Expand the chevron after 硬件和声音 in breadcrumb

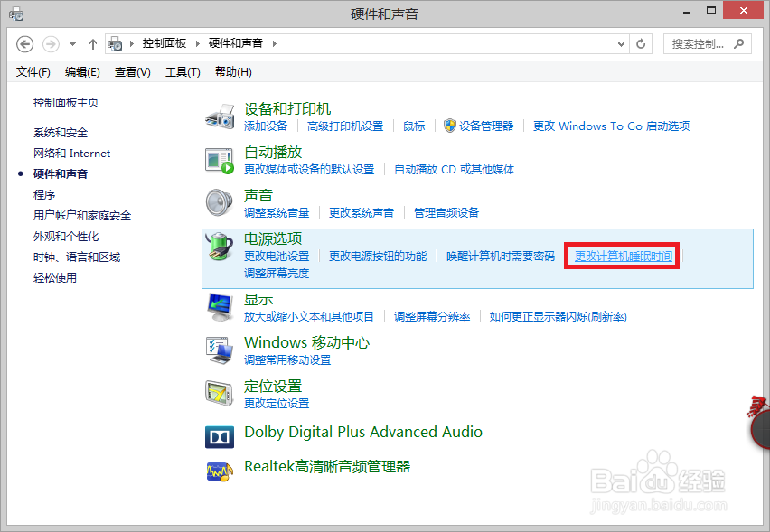point(275,43)
